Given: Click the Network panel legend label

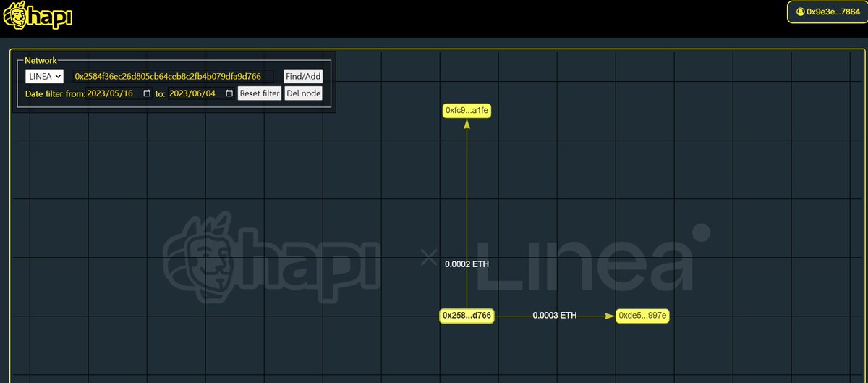Looking at the screenshot, I should point(41,60).
